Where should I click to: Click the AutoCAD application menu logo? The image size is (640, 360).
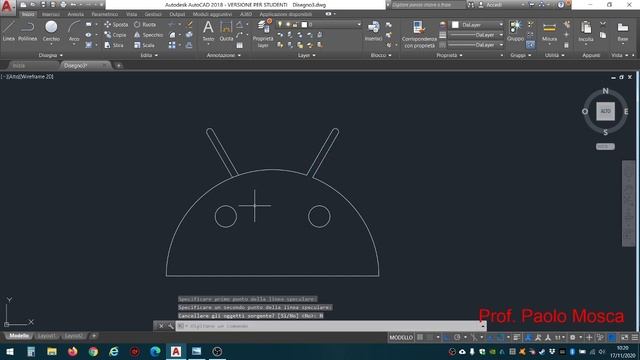(x=7, y=7)
